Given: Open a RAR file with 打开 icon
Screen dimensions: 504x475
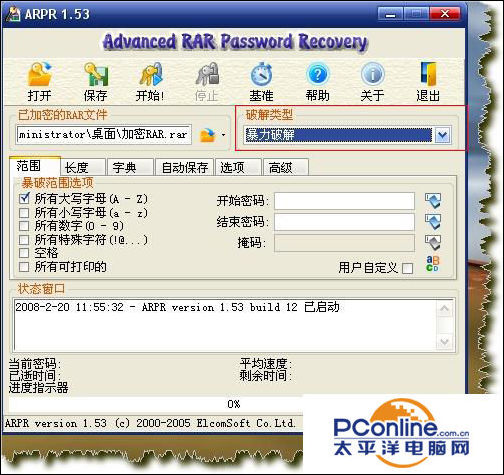Looking at the screenshot, I should tap(40, 74).
